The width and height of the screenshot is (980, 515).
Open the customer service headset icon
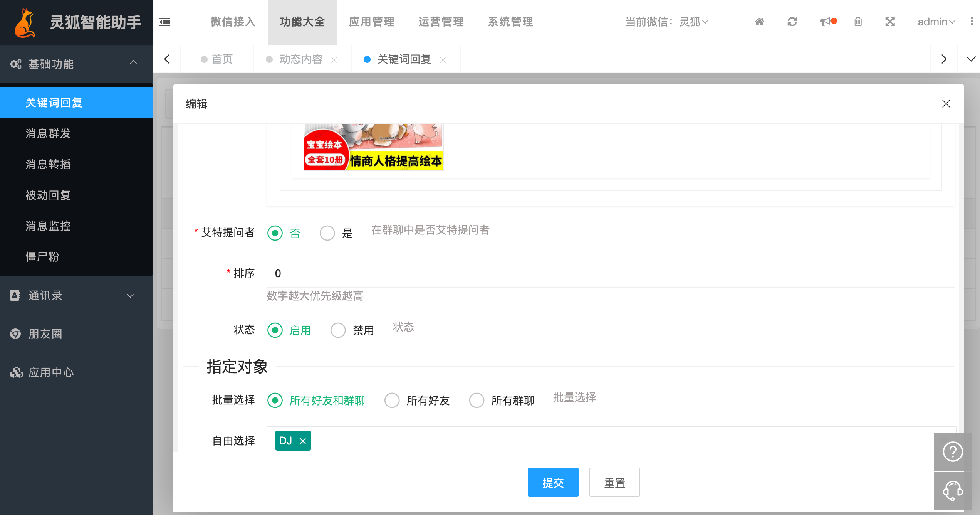tap(953, 491)
